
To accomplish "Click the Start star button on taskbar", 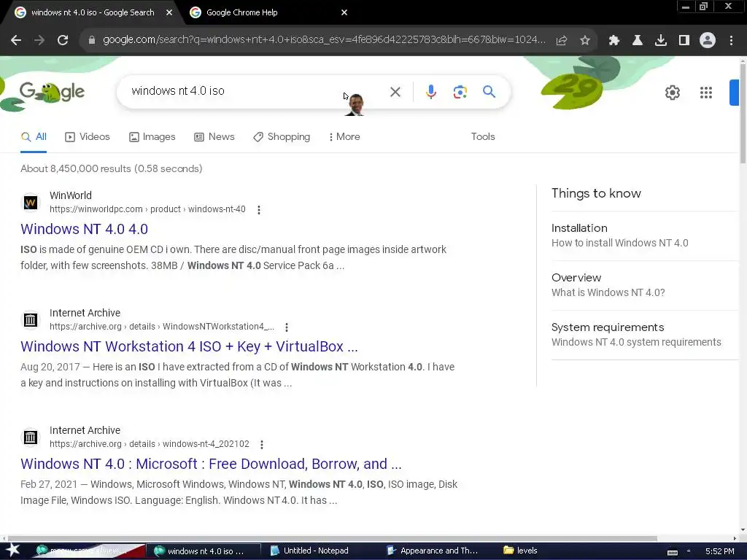I will 12,551.
